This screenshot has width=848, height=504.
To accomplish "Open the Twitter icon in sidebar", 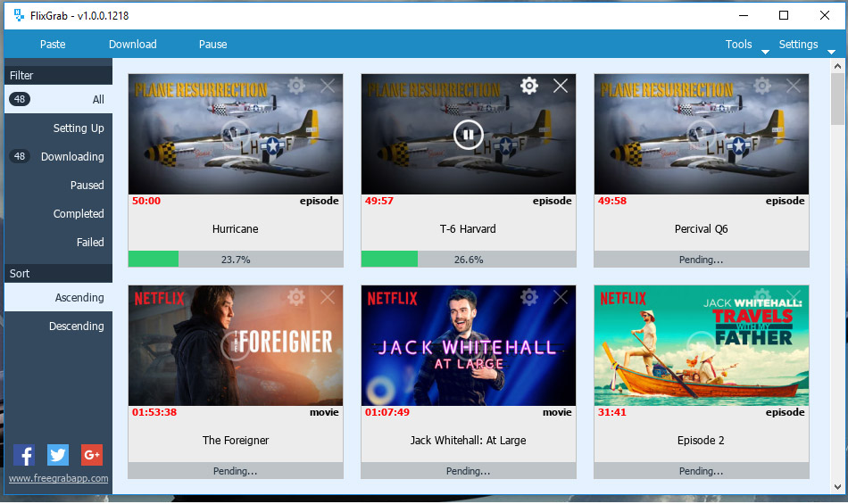I will coord(58,455).
